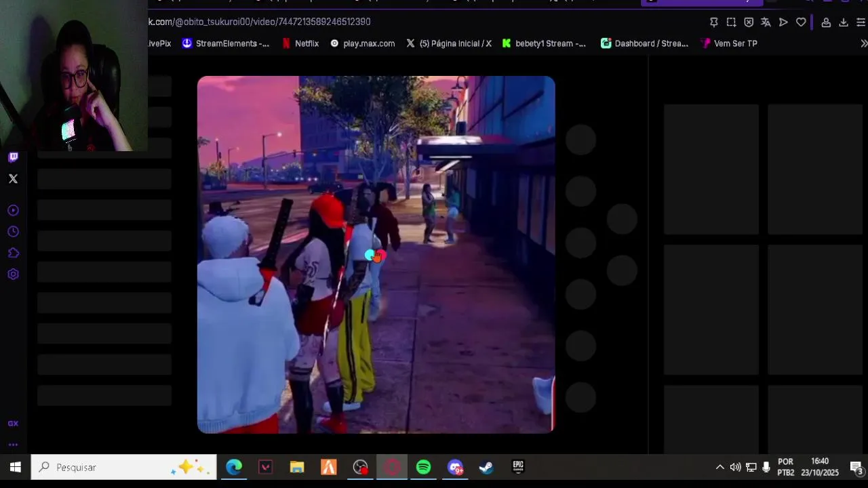868x488 pixels.
Task: Show hidden system tray icons
Action: point(719,468)
